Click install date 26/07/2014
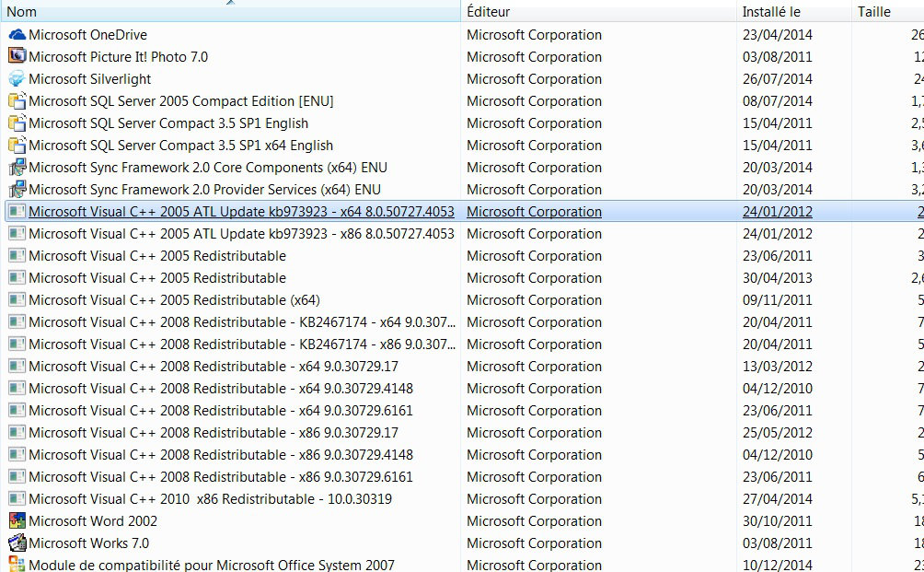Screen dimensions: 924x572 pyautogui.click(x=778, y=79)
